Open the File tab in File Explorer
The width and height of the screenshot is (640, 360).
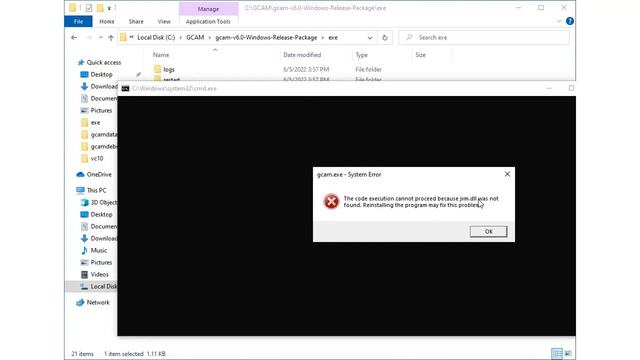coord(78,21)
